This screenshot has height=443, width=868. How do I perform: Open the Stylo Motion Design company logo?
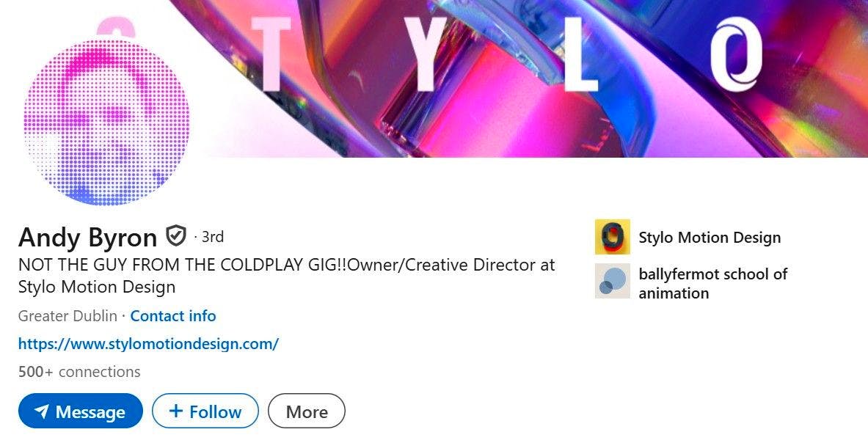coord(612,237)
